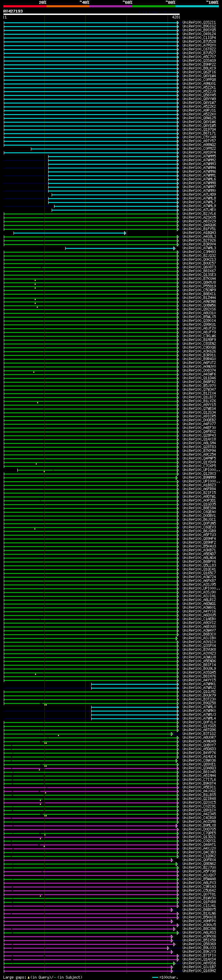
Task: Select UniRef100_A9HFP0 label
Action: (199, 921)
